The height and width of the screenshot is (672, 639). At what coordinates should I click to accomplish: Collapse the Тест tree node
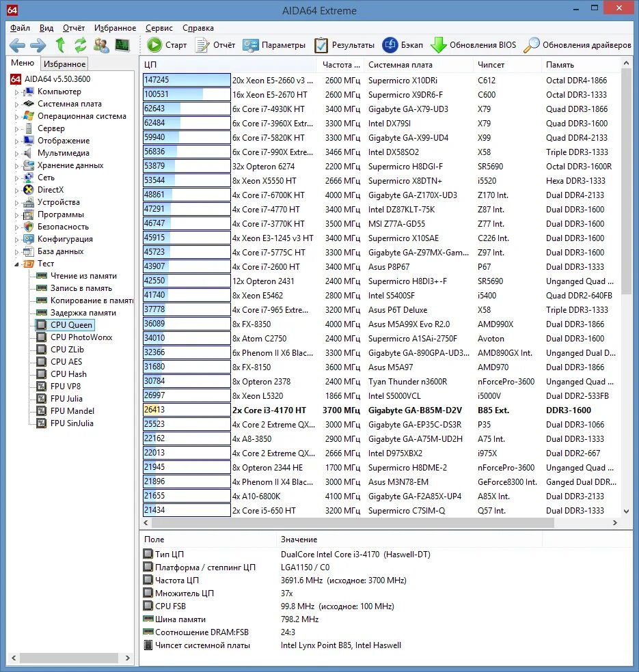coord(16,264)
